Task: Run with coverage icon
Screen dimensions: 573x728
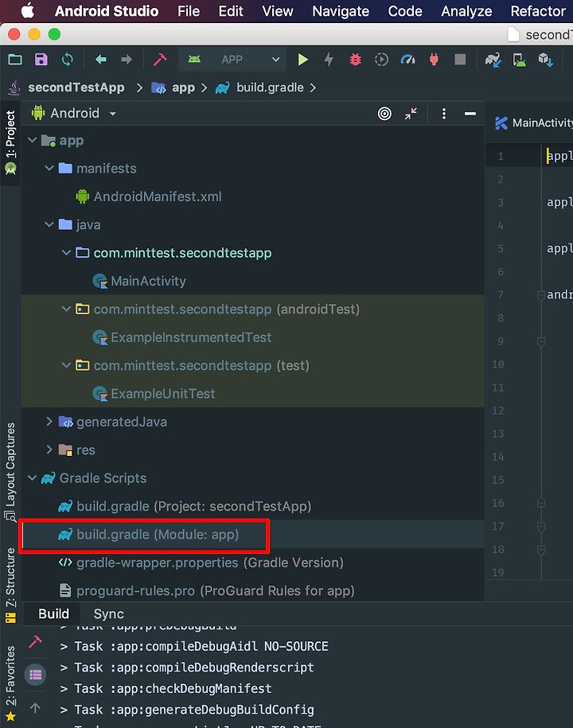Action: 381,60
